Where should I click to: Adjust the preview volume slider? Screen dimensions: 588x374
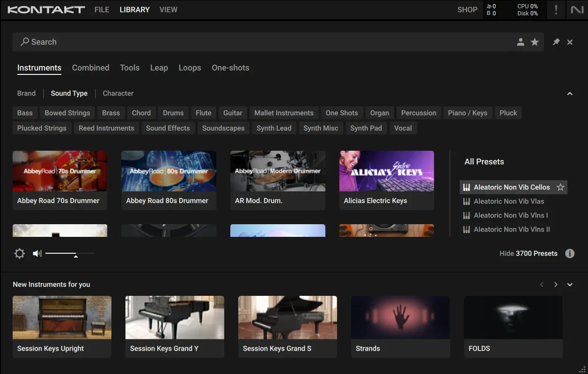70,254
